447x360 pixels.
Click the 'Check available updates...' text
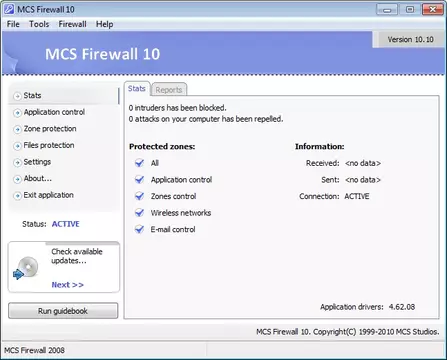point(77,256)
